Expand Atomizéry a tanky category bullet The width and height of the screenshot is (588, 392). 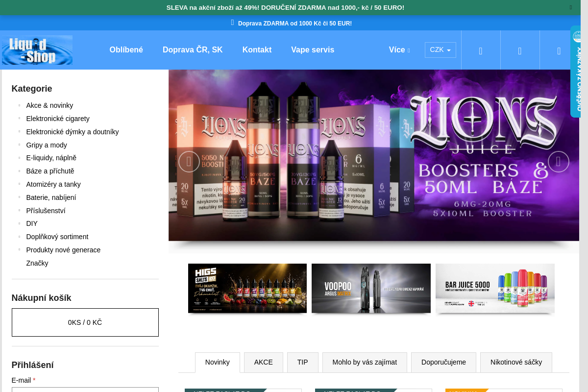tap(19, 184)
